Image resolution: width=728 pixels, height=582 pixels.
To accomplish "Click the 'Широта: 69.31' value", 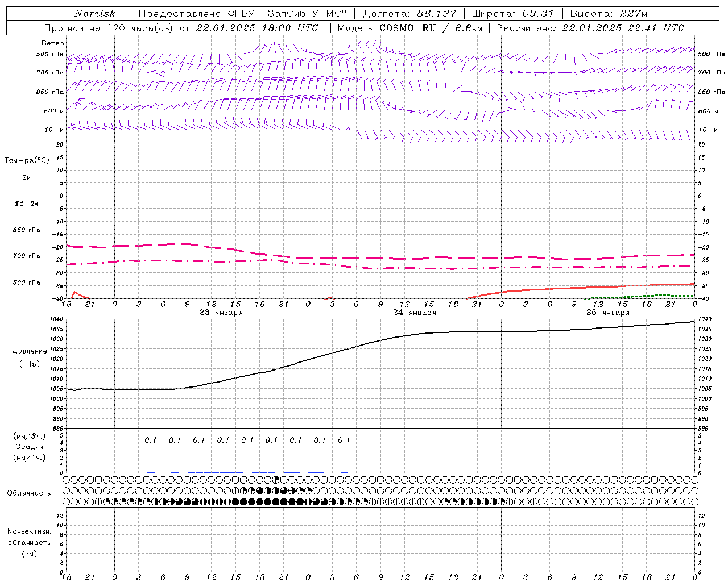I will 512,14.
